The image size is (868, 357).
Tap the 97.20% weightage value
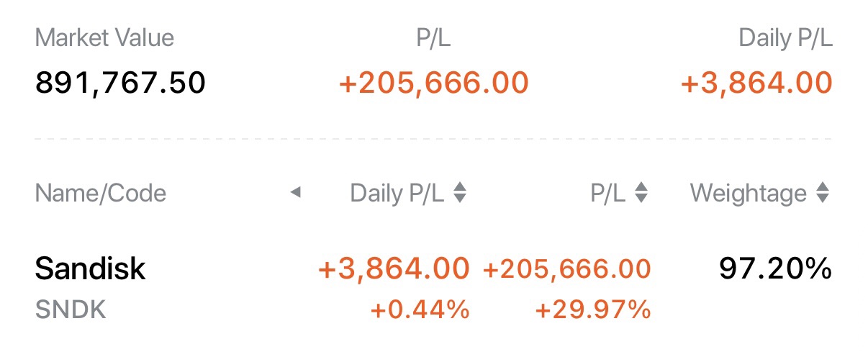coord(775,268)
